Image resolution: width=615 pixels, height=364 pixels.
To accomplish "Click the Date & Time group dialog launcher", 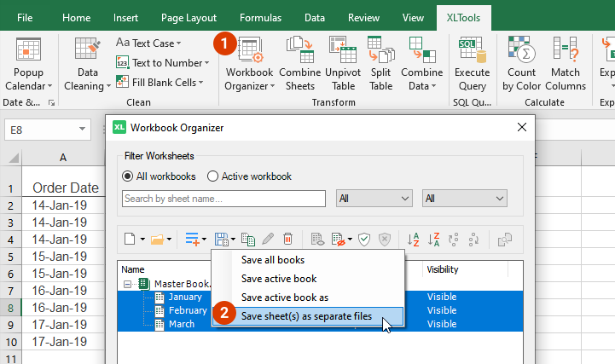I will point(51,102).
